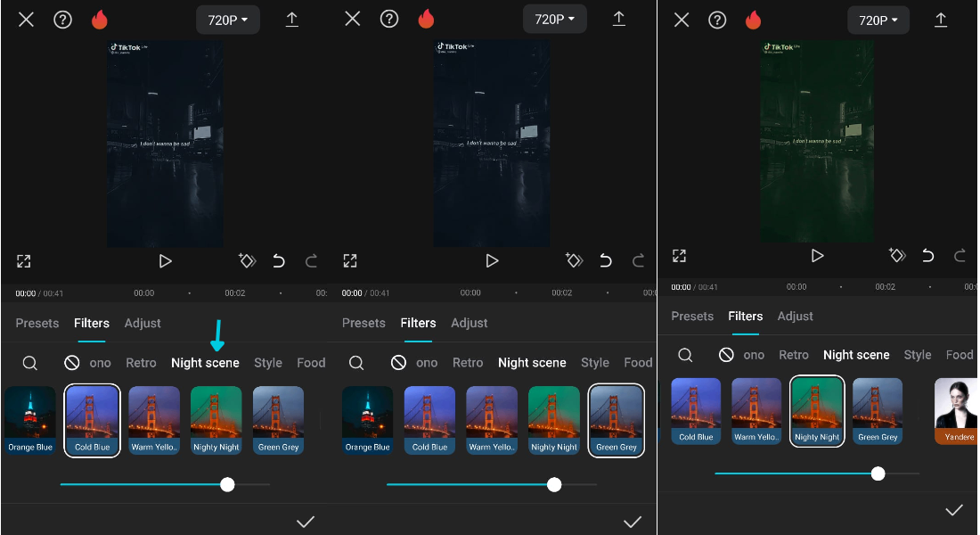
Task: Choose Style category in right panel
Action: coord(918,355)
